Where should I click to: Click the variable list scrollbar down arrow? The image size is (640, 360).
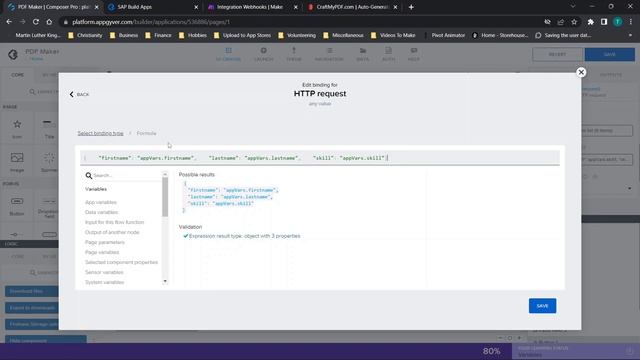165,281
